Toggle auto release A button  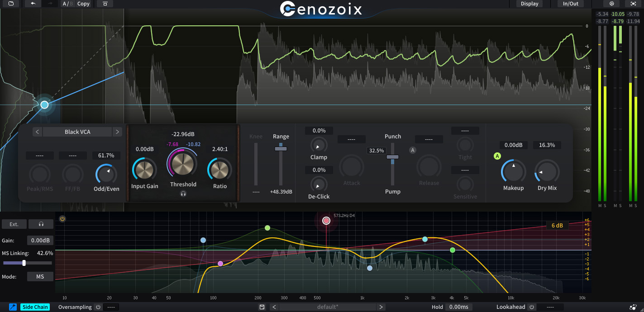point(413,150)
